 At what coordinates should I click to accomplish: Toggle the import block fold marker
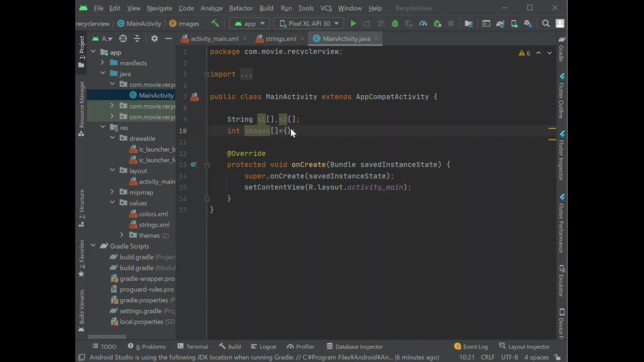tap(207, 74)
